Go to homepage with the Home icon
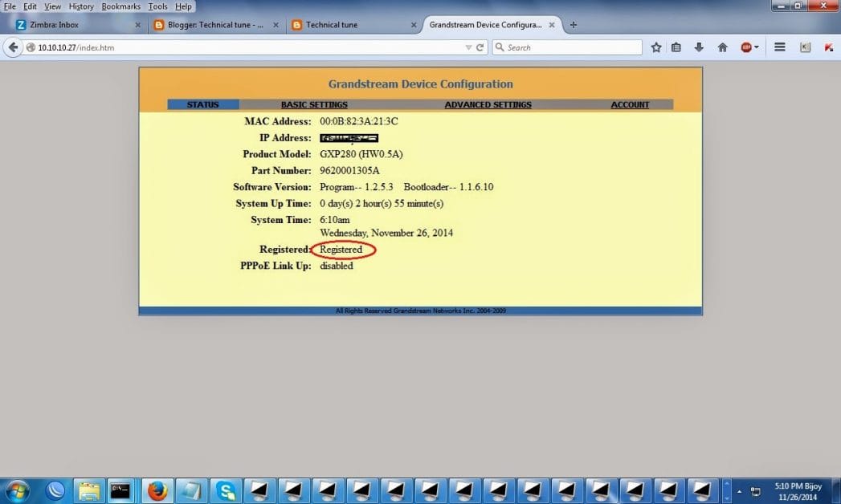 click(x=722, y=47)
